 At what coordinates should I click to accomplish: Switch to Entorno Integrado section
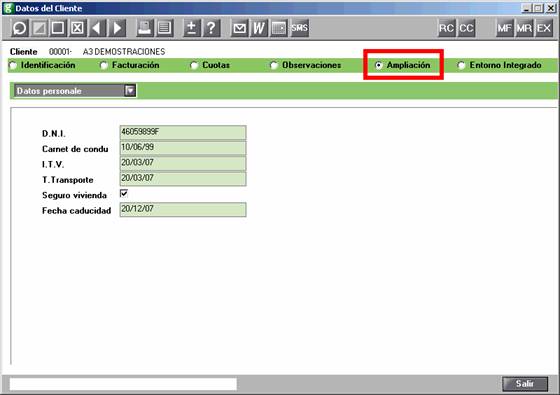coord(500,65)
